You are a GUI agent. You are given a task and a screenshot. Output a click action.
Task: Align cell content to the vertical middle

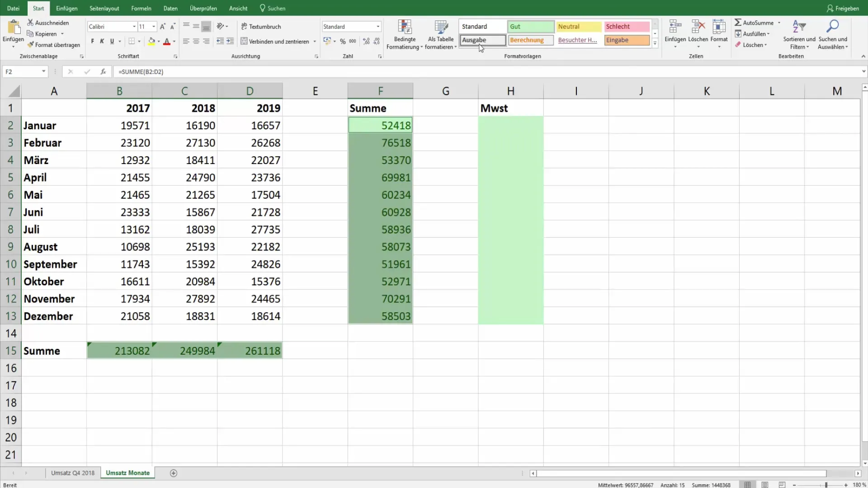[196, 27]
